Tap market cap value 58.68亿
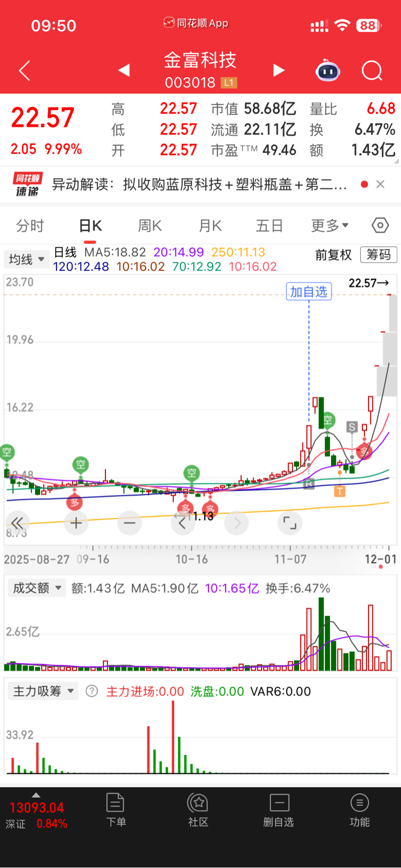Screen dimensions: 401x868 click(270, 109)
